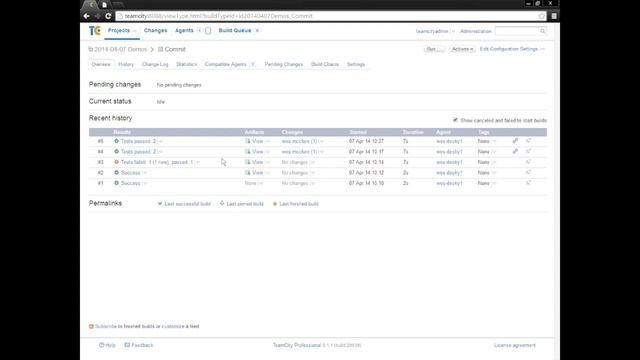The width and height of the screenshot is (640, 360).
Task: Click the TeamCity logo
Action: [94, 31]
